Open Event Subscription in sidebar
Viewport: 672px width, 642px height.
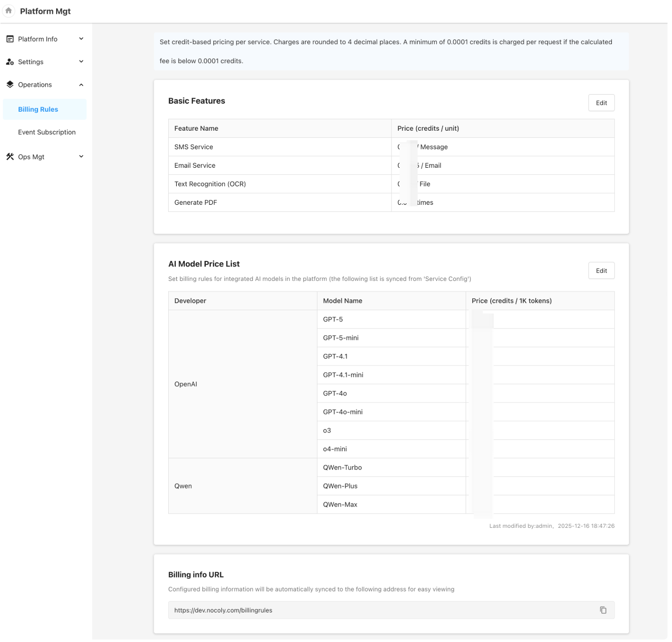click(47, 132)
